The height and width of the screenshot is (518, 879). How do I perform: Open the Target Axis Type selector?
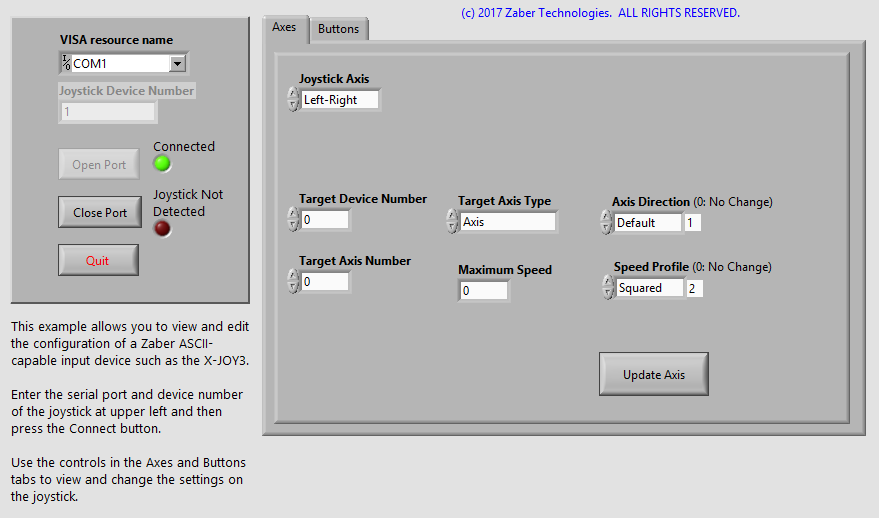click(508, 221)
